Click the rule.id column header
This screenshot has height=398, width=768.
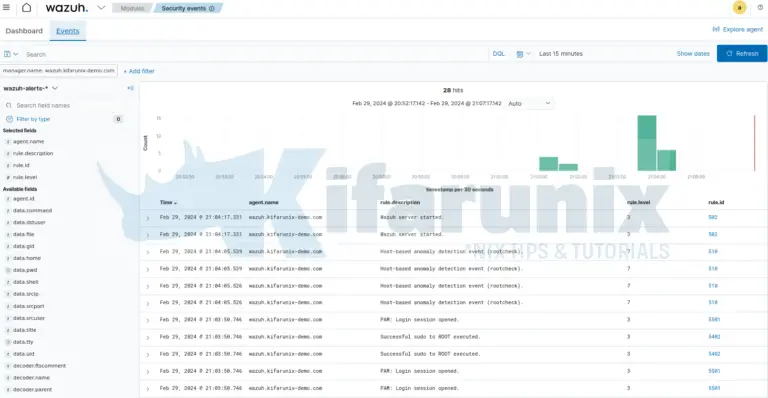pos(716,202)
